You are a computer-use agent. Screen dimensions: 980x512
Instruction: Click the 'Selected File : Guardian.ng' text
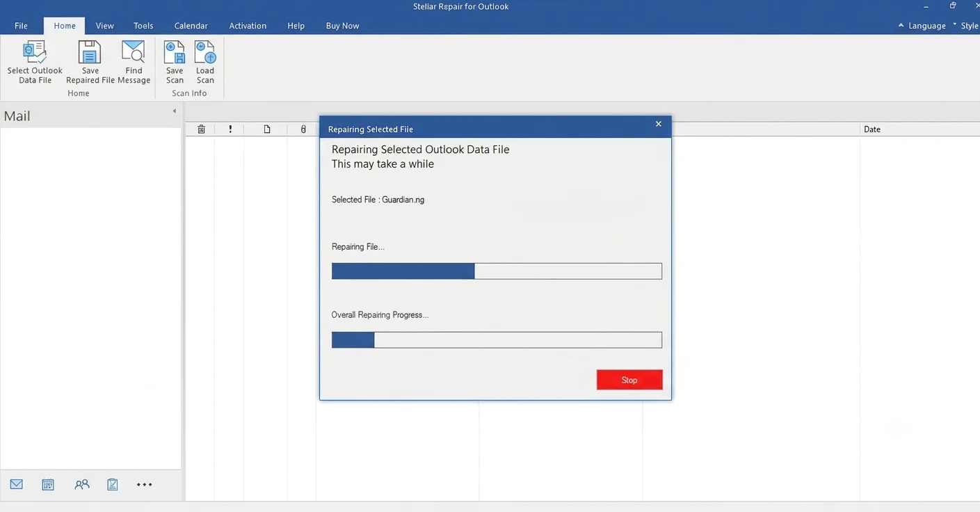click(x=378, y=200)
